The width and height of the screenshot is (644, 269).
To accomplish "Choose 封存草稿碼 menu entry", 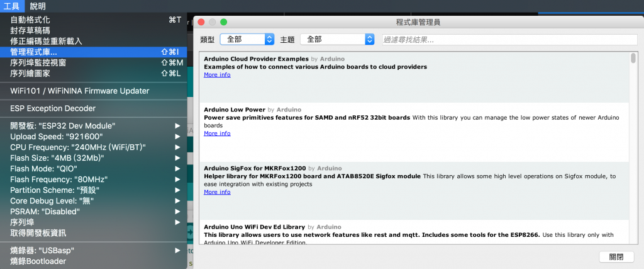I will 94,30.
